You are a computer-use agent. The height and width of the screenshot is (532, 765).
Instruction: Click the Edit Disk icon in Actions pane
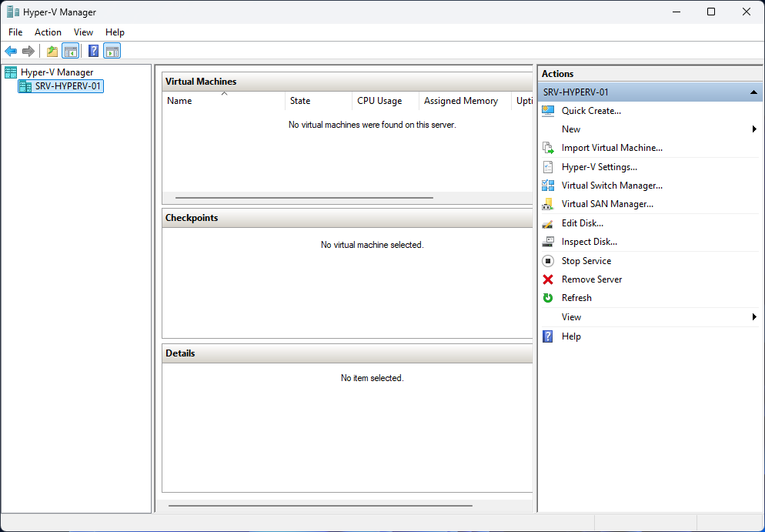coord(549,223)
